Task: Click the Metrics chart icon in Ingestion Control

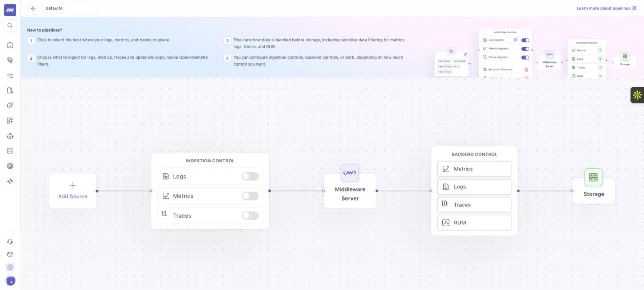Action: tap(166, 196)
